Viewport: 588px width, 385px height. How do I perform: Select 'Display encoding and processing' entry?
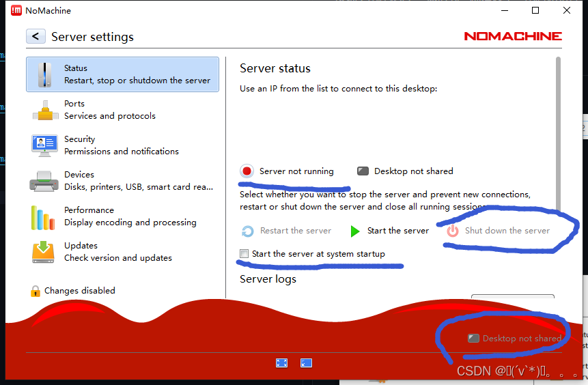(130, 223)
